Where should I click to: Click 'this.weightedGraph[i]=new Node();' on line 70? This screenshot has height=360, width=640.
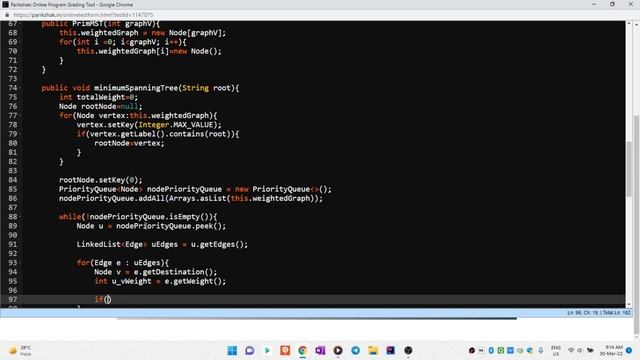click(149, 51)
